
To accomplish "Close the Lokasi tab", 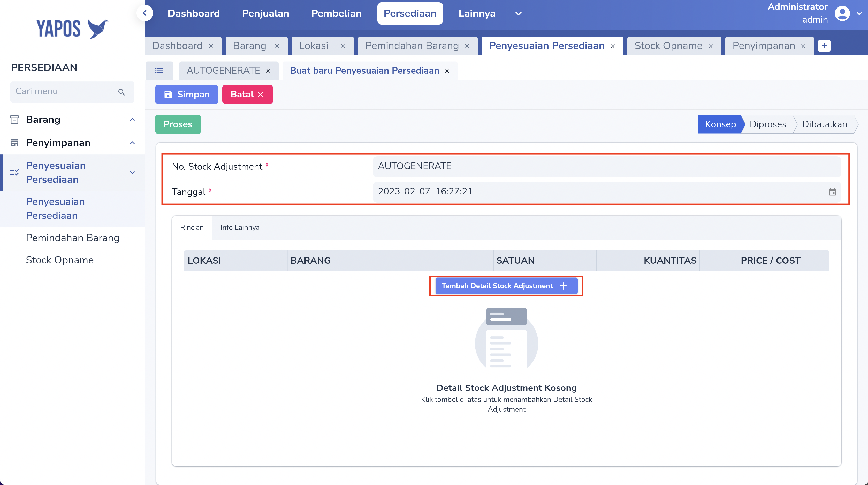I will tap(343, 46).
